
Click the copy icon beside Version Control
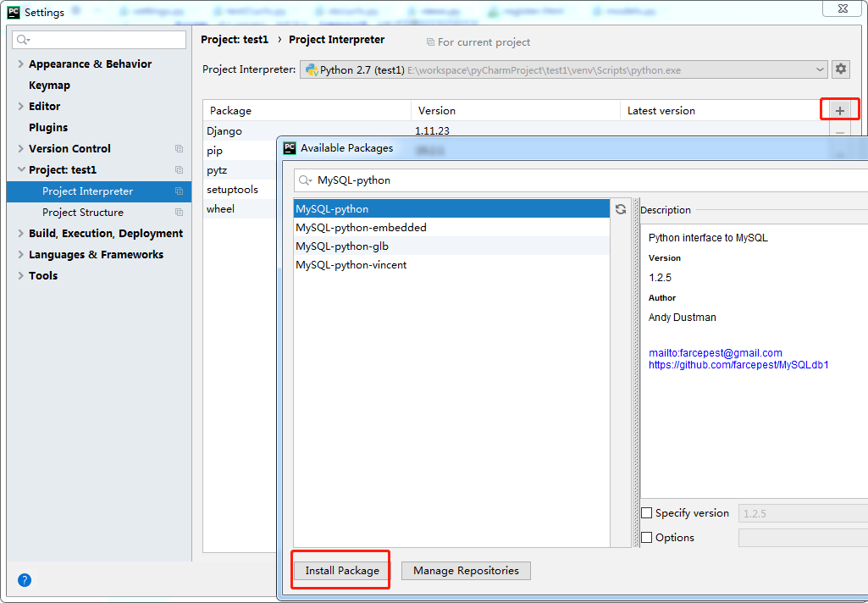179,148
